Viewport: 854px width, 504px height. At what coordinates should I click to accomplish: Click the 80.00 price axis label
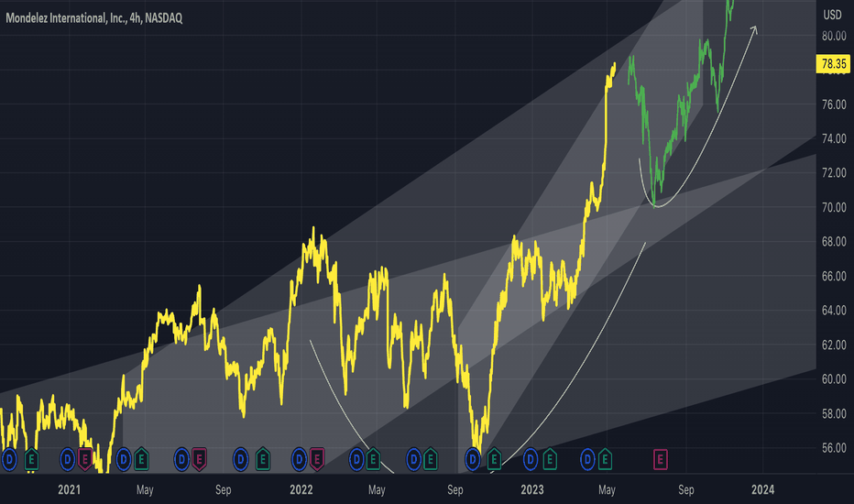coord(834,36)
